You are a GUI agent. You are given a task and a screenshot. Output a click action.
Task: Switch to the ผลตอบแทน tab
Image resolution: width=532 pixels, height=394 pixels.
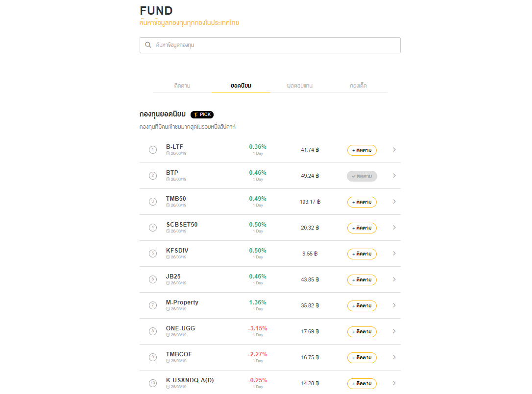(300, 86)
